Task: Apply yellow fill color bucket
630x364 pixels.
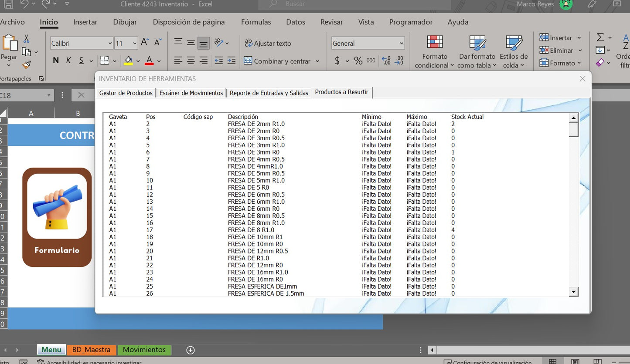Action: [128, 61]
